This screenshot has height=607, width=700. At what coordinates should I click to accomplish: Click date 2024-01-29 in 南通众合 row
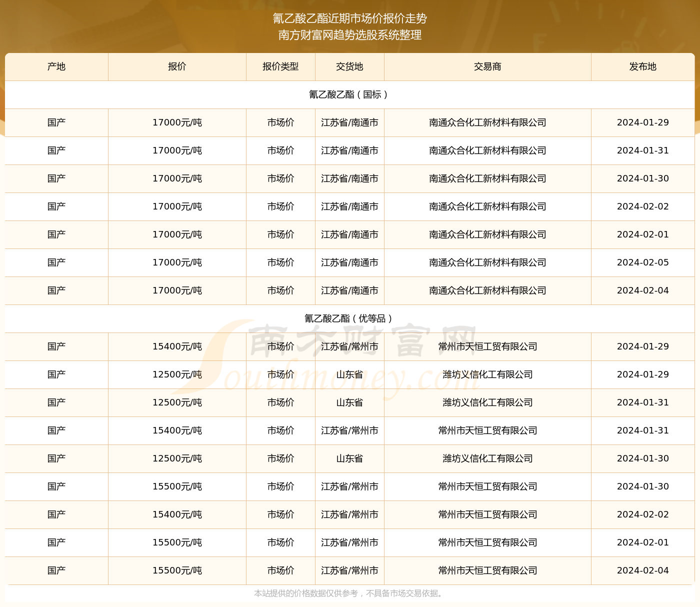point(642,122)
